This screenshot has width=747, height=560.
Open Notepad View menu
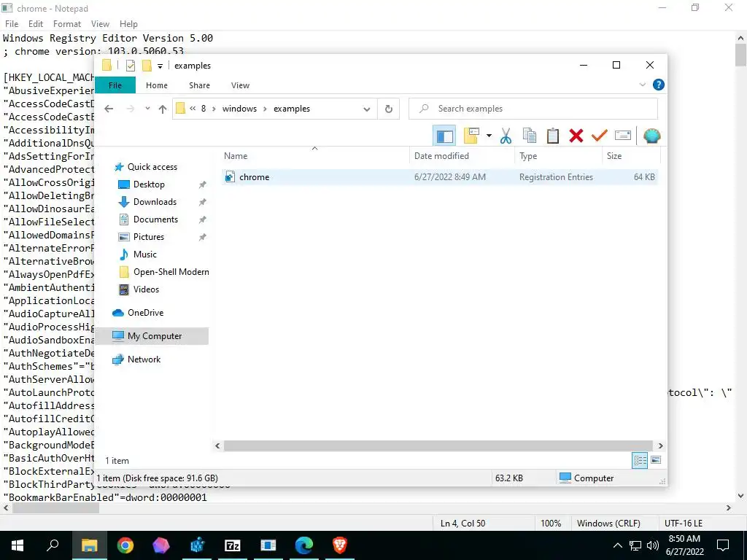pos(100,24)
